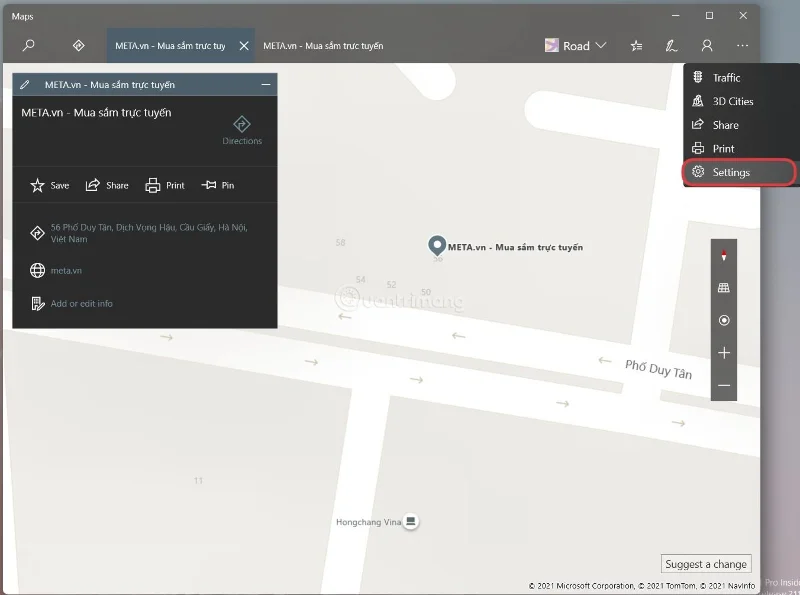Print the place card details

[x=165, y=185]
